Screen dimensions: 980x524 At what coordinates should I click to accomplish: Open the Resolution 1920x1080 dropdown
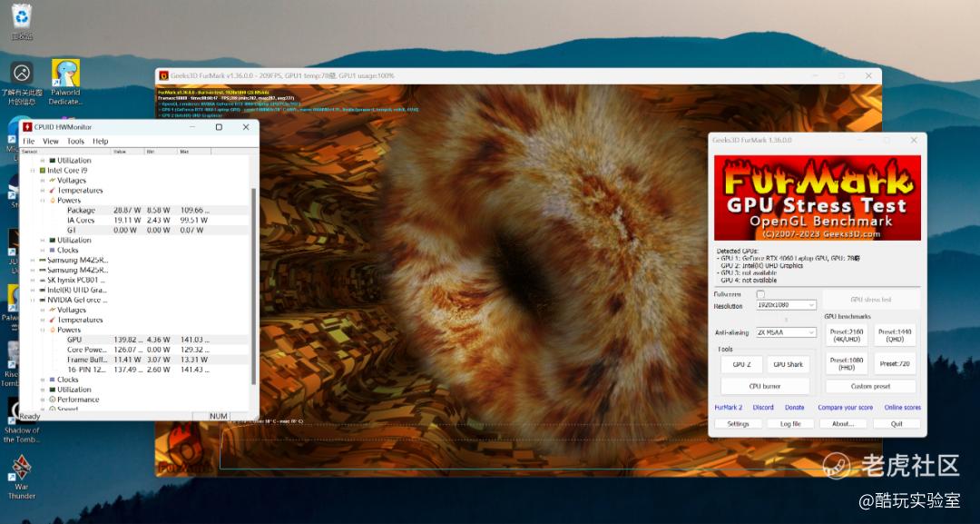click(786, 305)
